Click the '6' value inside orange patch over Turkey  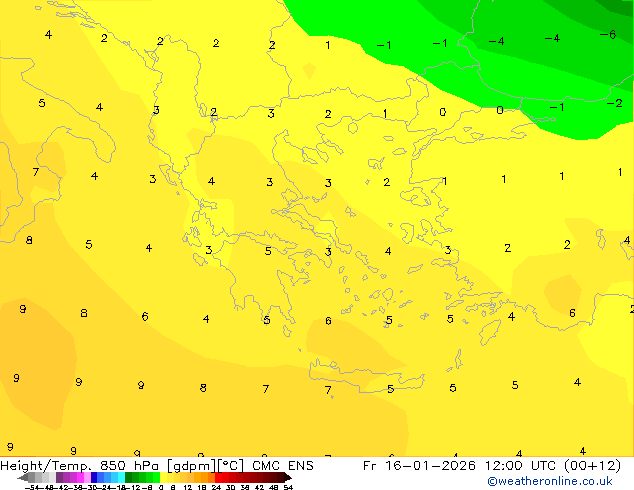(x=572, y=313)
